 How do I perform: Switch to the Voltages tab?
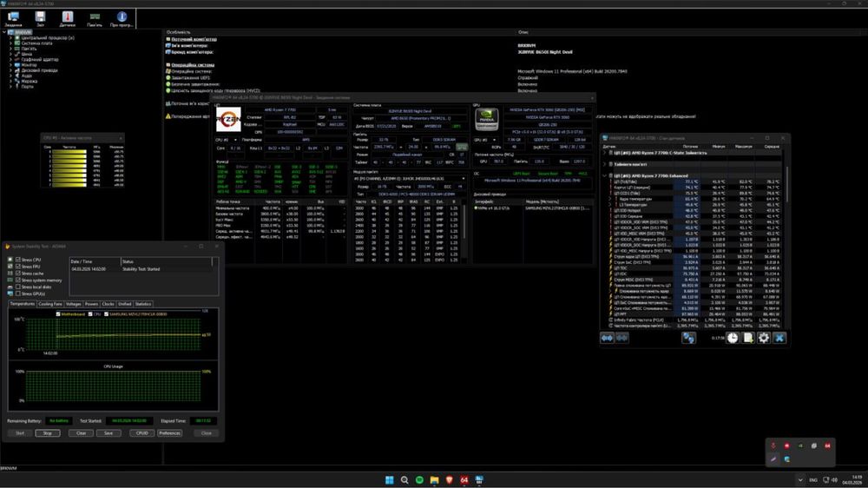point(74,304)
